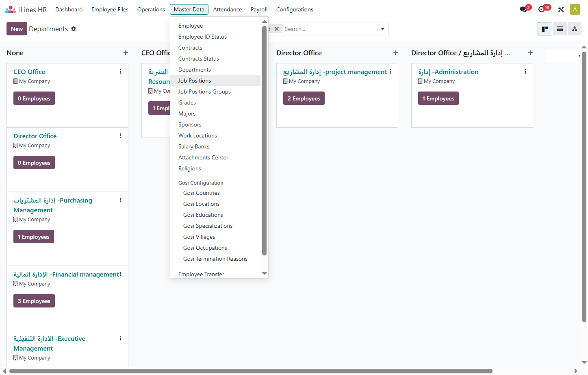Click the menu's scroll down arrow
Screen dimensions: 588x375
coord(265,274)
